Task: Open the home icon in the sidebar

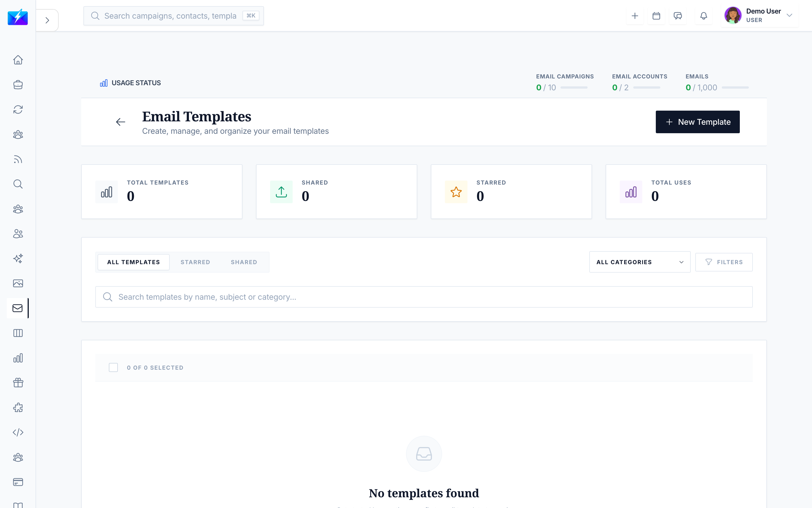Action: coord(18,60)
